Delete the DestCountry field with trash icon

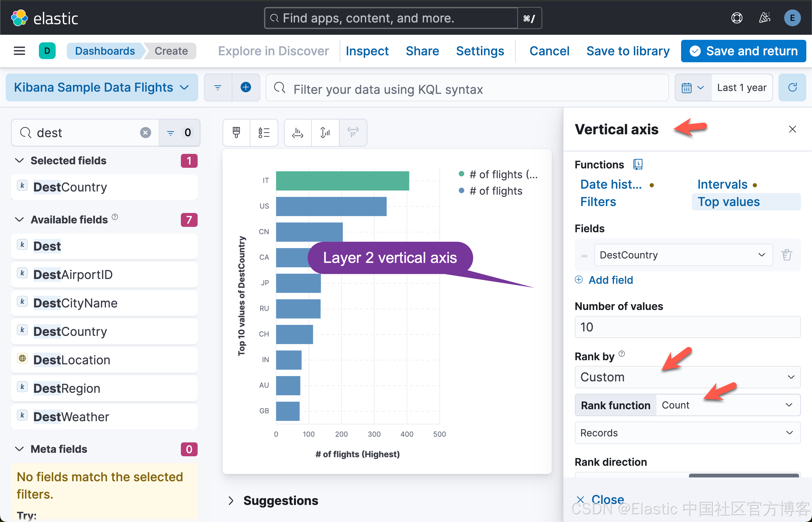[787, 255]
